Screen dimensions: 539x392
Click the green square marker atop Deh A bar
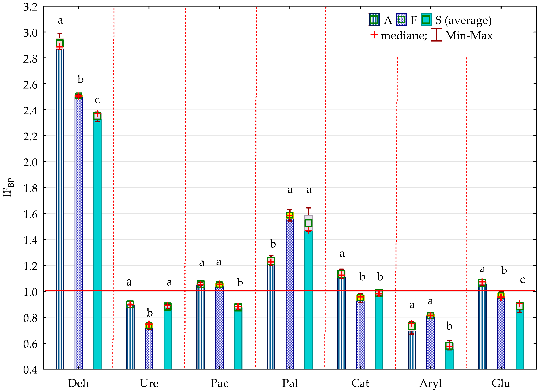point(60,44)
